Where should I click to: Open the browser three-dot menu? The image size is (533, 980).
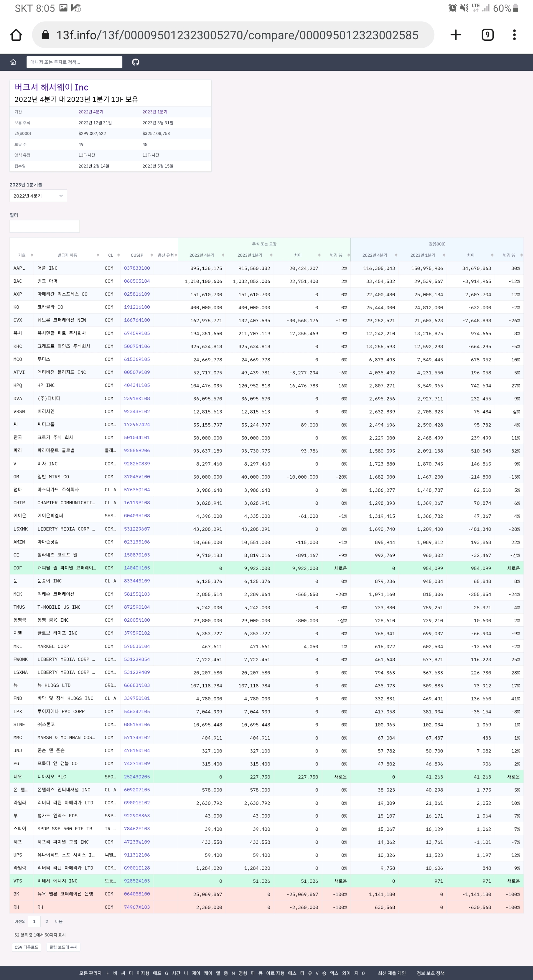pos(514,35)
